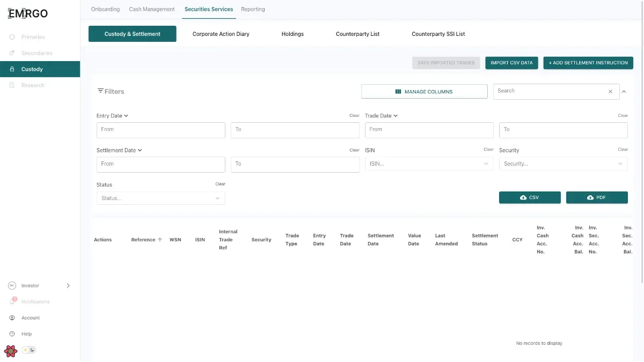Click the WSN column header

tap(175, 240)
